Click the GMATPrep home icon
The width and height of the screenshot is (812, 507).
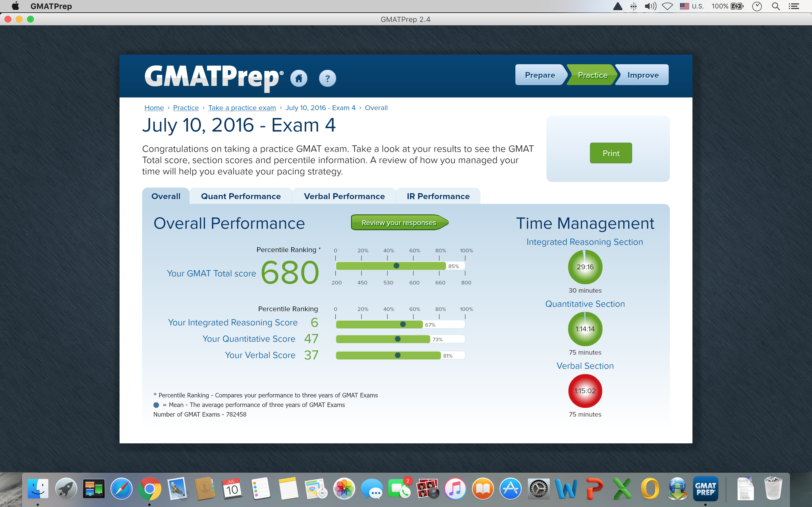[299, 78]
